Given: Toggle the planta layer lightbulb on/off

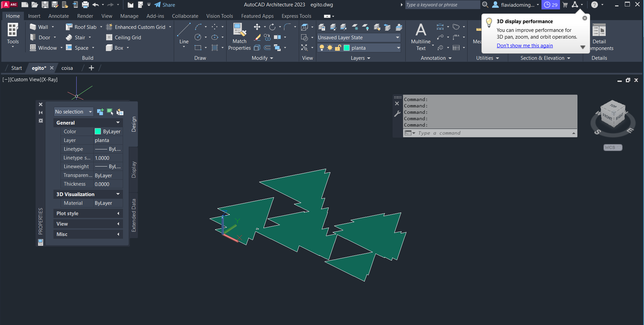Looking at the screenshot, I should click(x=322, y=48).
